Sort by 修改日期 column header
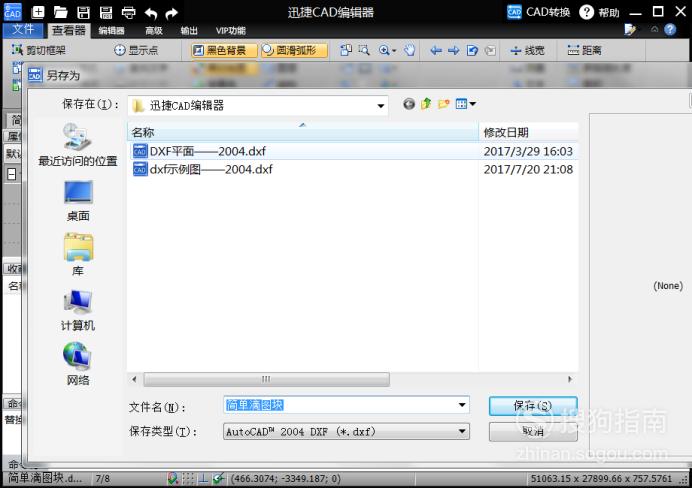Screen dimensions: 692x488 (528, 132)
